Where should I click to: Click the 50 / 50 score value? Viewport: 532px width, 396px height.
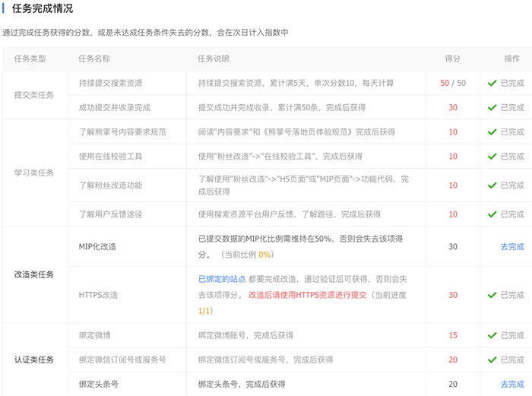point(453,83)
